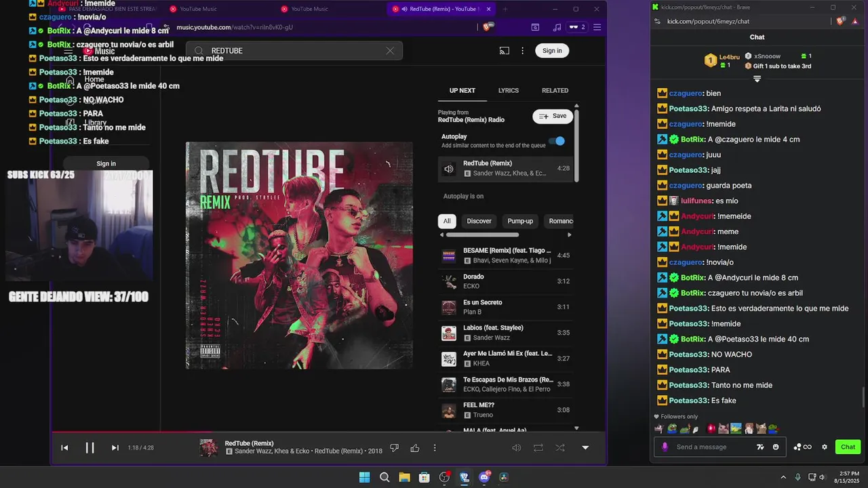The width and height of the screenshot is (868, 488).
Task: Skip to the previous track
Action: tap(64, 447)
